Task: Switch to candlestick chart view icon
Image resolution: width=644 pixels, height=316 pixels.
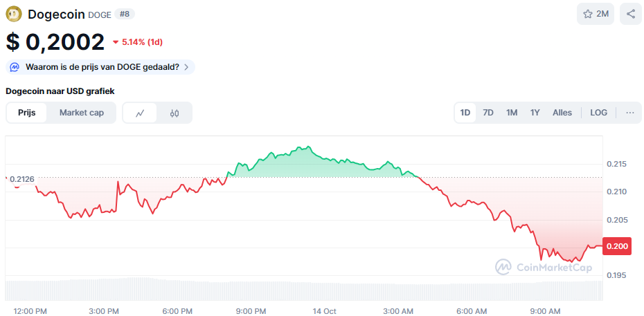Action: pos(174,113)
